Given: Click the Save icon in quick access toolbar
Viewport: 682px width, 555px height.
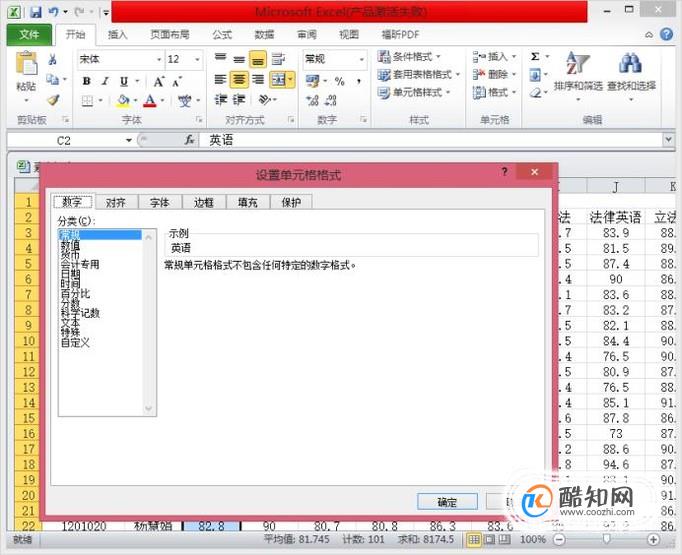Looking at the screenshot, I should tap(35, 11).
